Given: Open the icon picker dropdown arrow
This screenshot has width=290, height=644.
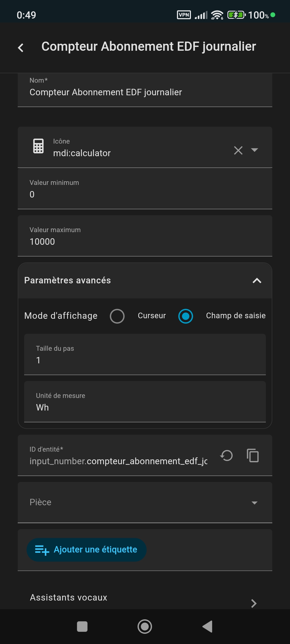Looking at the screenshot, I should click(x=254, y=150).
